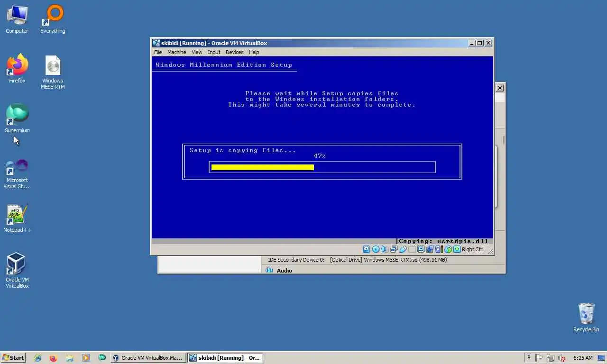Click the audio speaker indicator in VM status bar
607x364 pixels.
(385, 249)
